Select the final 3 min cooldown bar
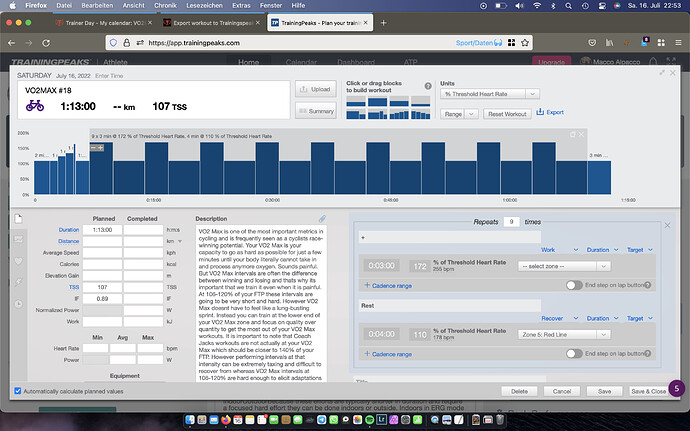 599,177
